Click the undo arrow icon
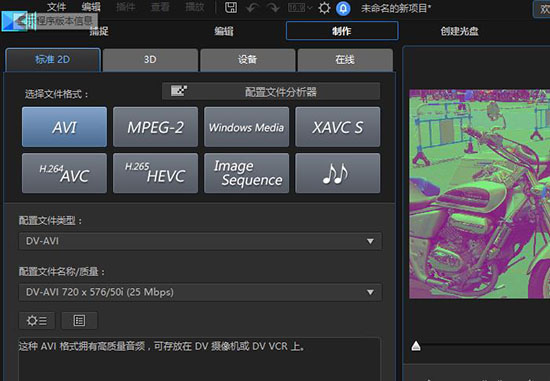 click(252, 8)
